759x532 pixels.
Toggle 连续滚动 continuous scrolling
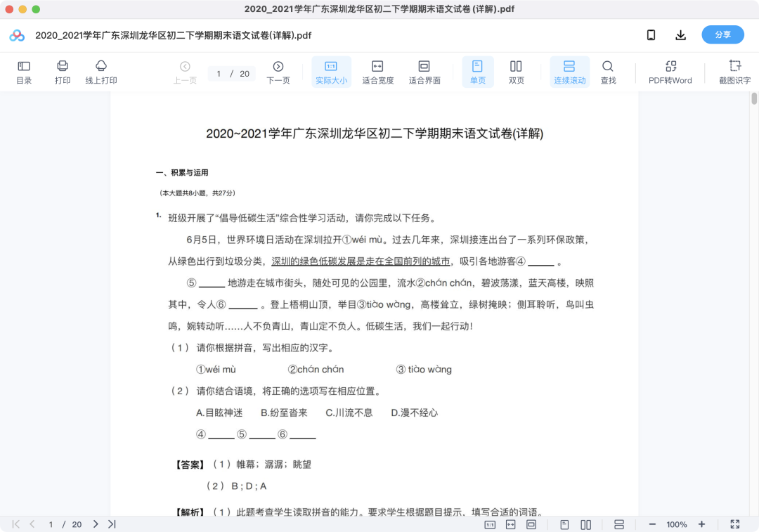[569, 72]
